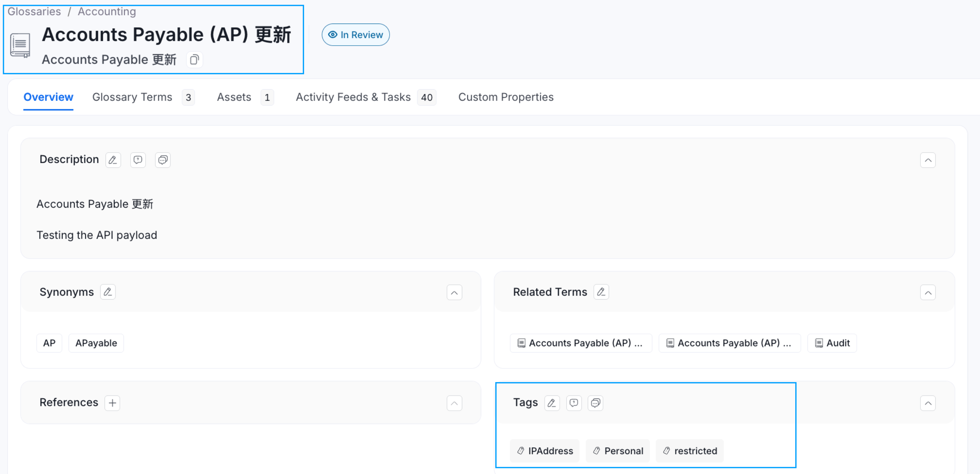The image size is (980, 474).
Task: Edit Tags using the pencil icon
Action: tap(552, 403)
